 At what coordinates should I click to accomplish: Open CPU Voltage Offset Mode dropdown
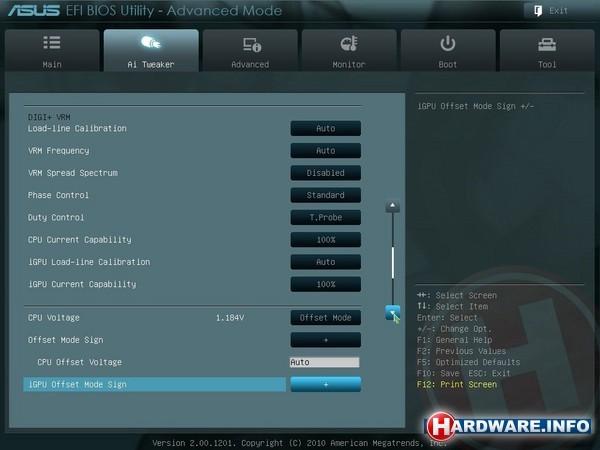click(326, 318)
